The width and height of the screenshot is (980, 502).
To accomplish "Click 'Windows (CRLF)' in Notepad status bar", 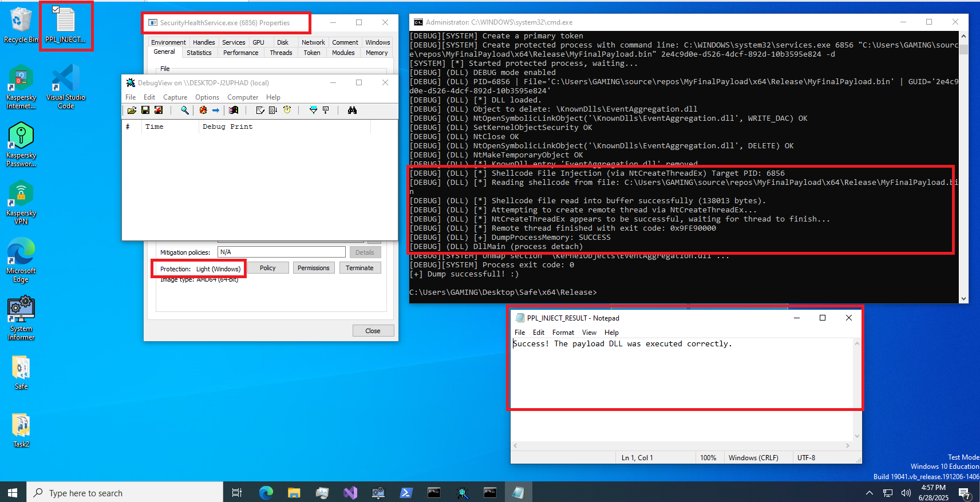I will 753,458.
